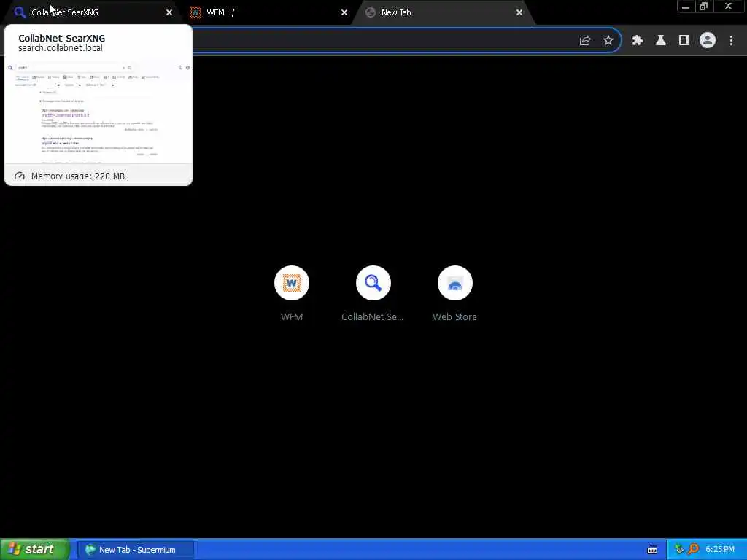This screenshot has height=560, width=747.
Task: Switch to the WFM : / tab
Action: pos(268,12)
